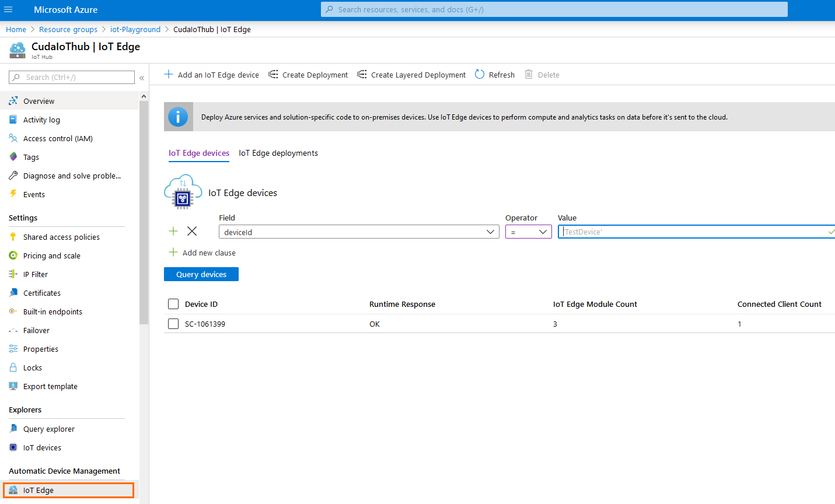Click the Microsoft Azure title text
This screenshot has width=835, height=504.
pyautogui.click(x=66, y=9)
